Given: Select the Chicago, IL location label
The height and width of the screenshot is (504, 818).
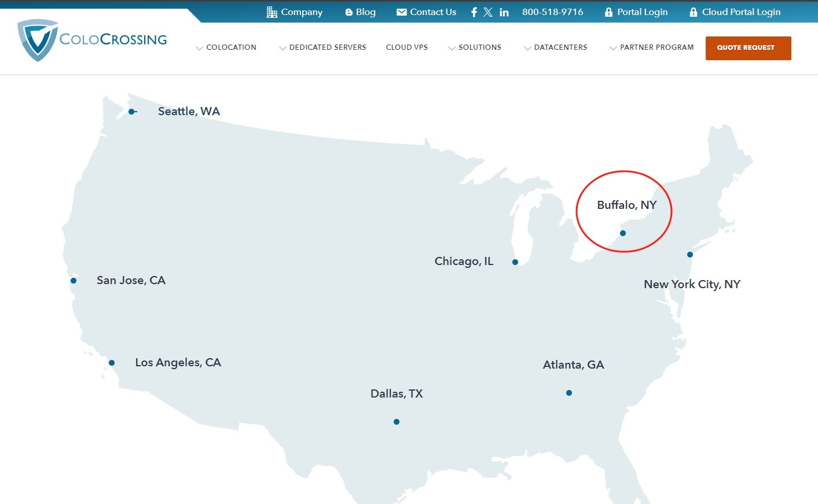Looking at the screenshot, I should point(464,261).
